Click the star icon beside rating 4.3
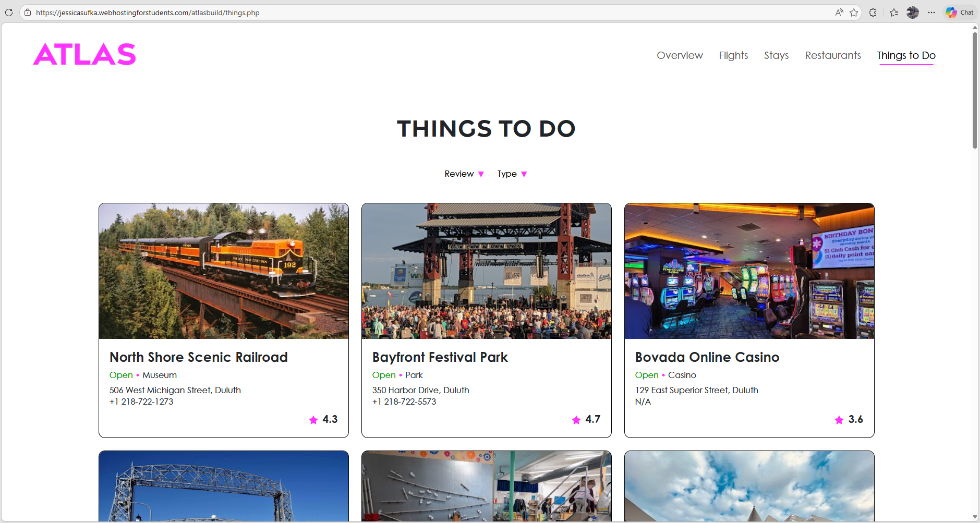This screenshot has width=980, height=523. click(313, 420)
